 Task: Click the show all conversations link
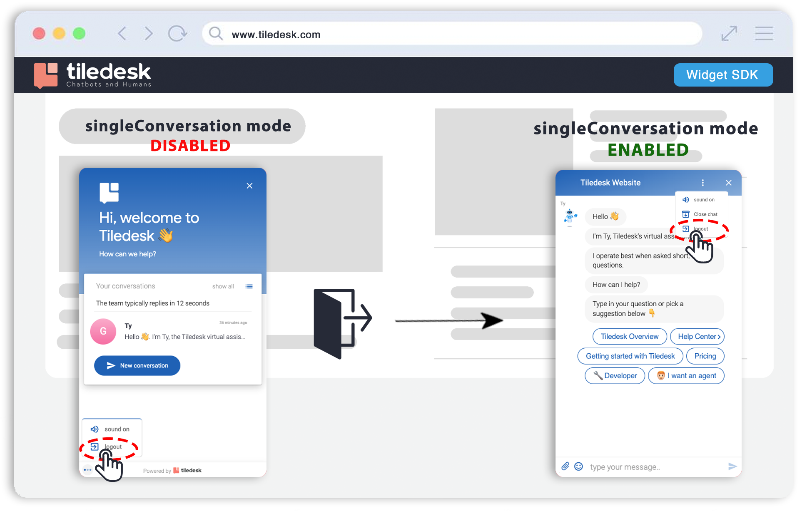[223, 286]
